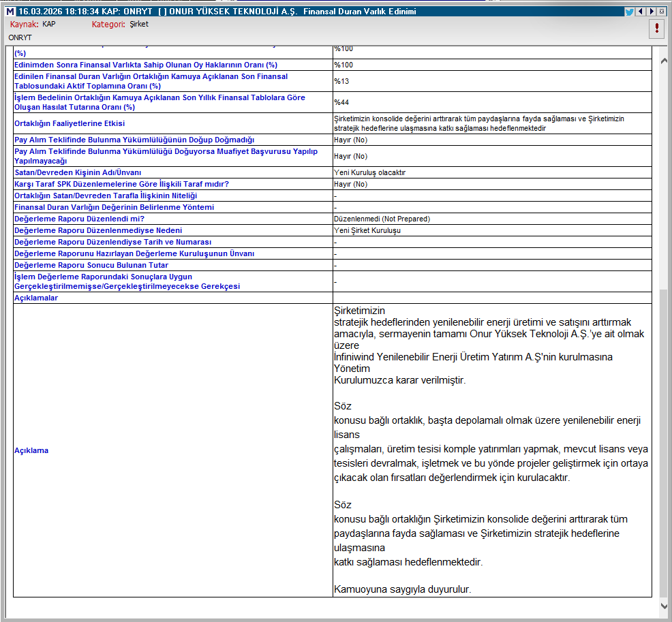Click 'Değerleme Raporunu Hazırlayan Değerleme Kuruluşunun Ünvanı'
The width and height of the screenshot is (672, 622).
coord(134,253)
